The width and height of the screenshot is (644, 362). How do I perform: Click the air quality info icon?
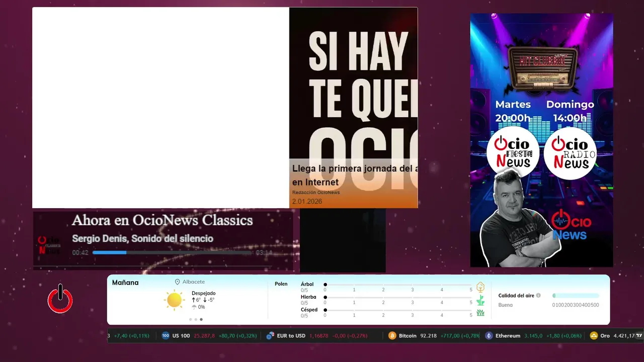[x=538, y=296]
